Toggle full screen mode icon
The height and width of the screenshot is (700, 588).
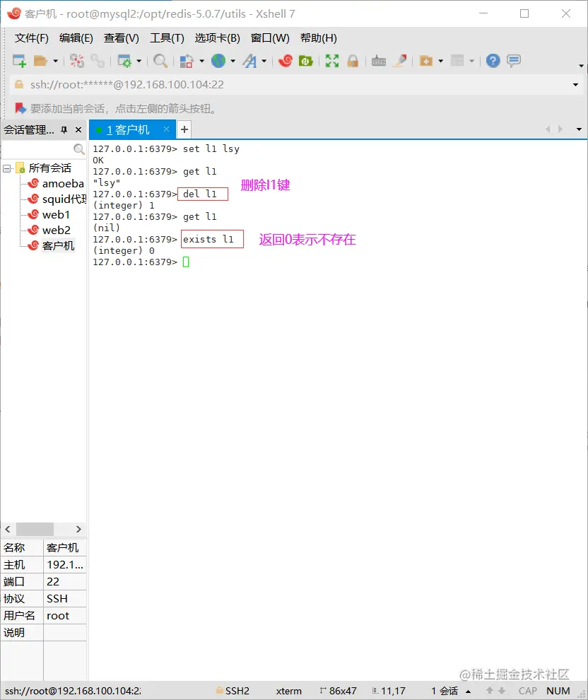pyautogui.click(x=332, y=61)
